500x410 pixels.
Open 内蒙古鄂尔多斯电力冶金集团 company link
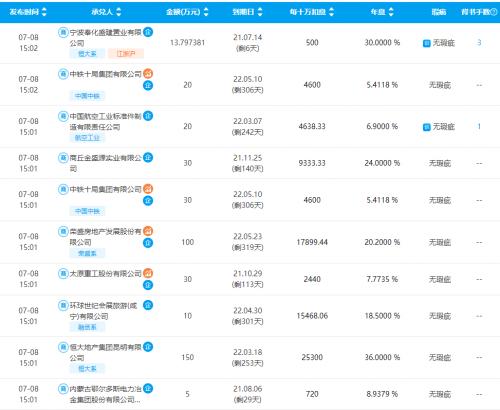(x=106, y=394)
